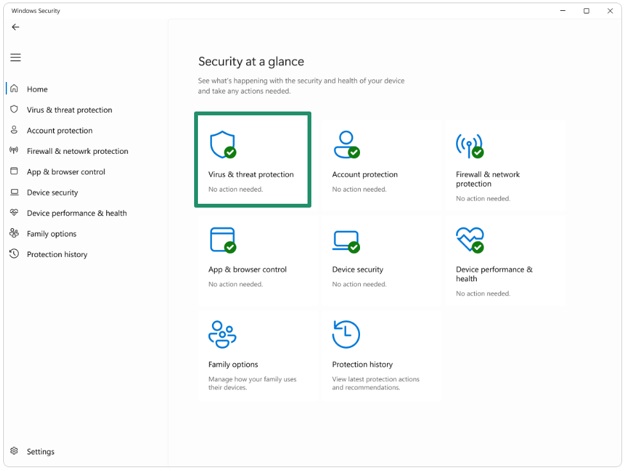Click the Protection history tile title
Image resolution: width=624 pixels, height=471 pixels.
(x=362, y=364)
